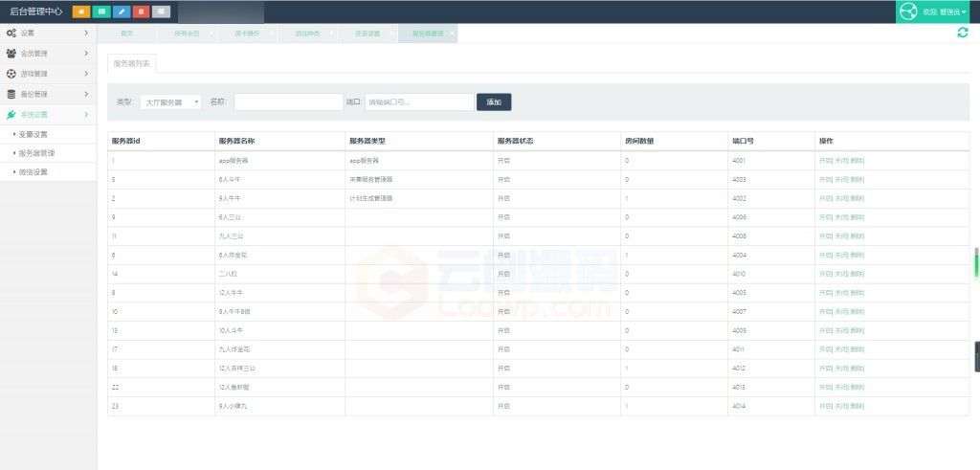Image resolution: width=980 pixels, height=470 pixels.
Task: Click the people icon for 会员管理
Action: click(11, 54)
